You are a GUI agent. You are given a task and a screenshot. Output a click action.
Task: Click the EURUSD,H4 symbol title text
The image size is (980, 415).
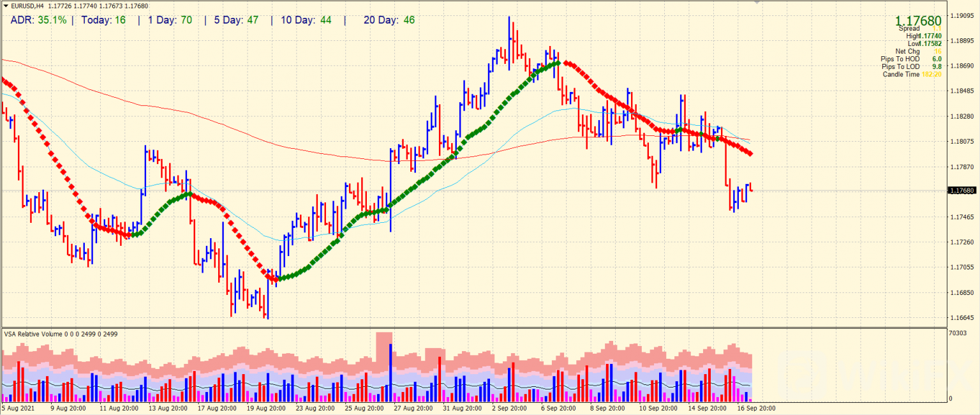pyautogui.click(x=27, y=6)
